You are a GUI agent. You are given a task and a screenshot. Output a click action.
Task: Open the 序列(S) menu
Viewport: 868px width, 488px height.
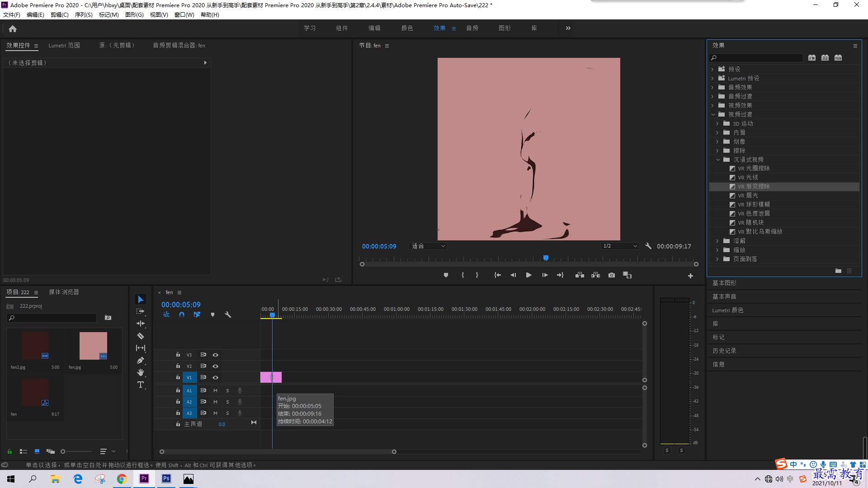pos(84,15)
